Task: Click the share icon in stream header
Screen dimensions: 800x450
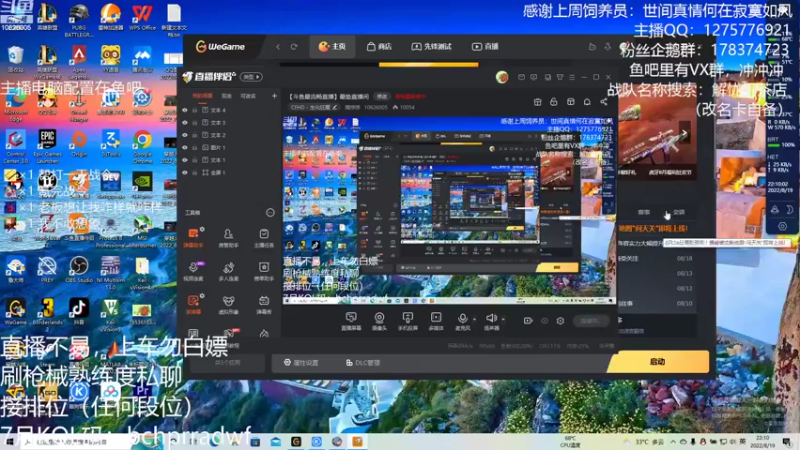Action: [x=604, y=102]
